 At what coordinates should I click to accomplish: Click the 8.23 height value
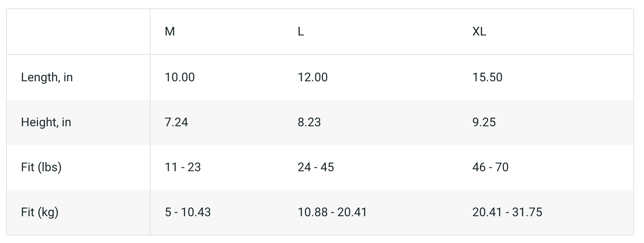(309, 122)
